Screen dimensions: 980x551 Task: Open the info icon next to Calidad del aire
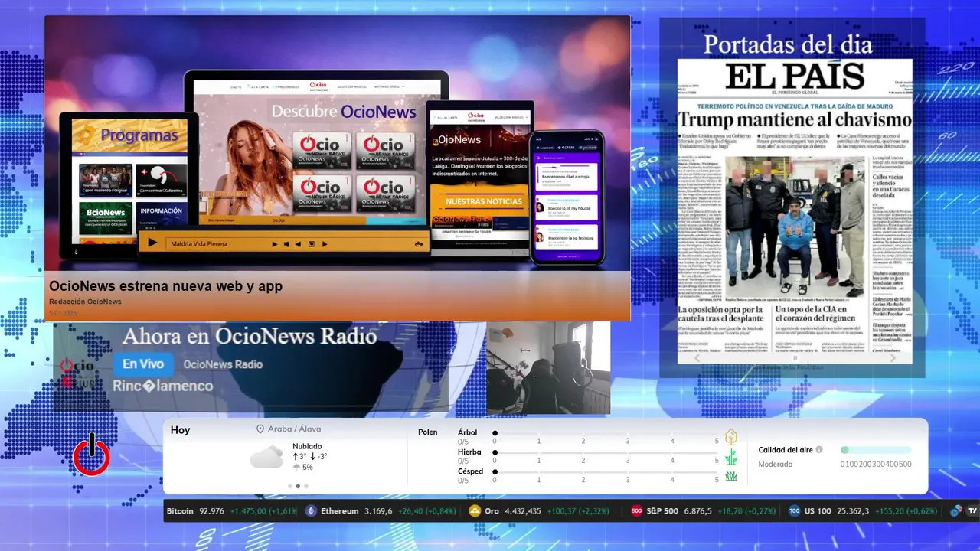pos(819,450)
